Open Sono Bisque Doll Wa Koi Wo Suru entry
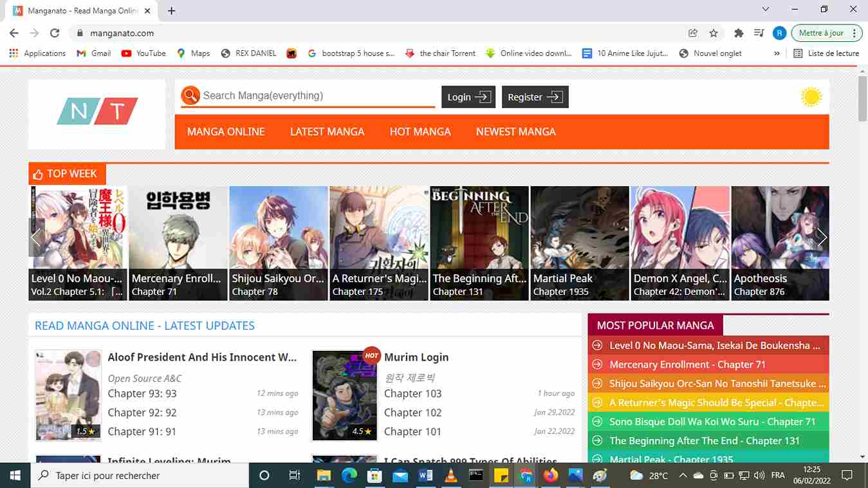Viewport: 868px width, 488px height. [713, 422]
